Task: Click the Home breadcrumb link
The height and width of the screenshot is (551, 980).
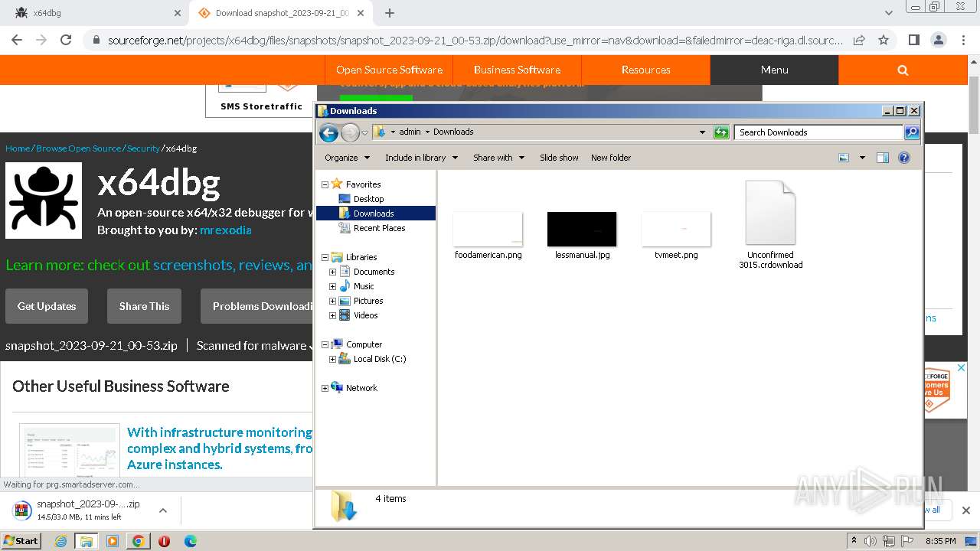Action: coord(18,148)
